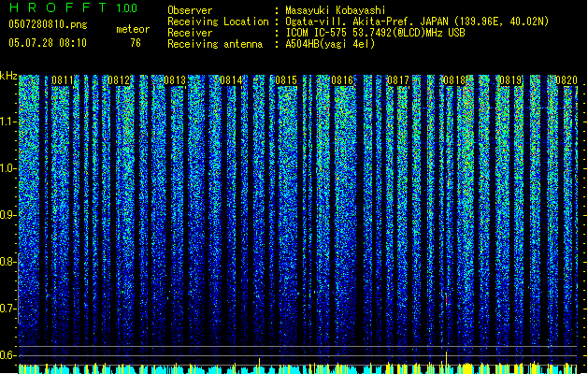Image resolution: width=588 pixels, height=374 pixels.
Task: Click the 0820 time marker
Action: click(x=566, y=80)
